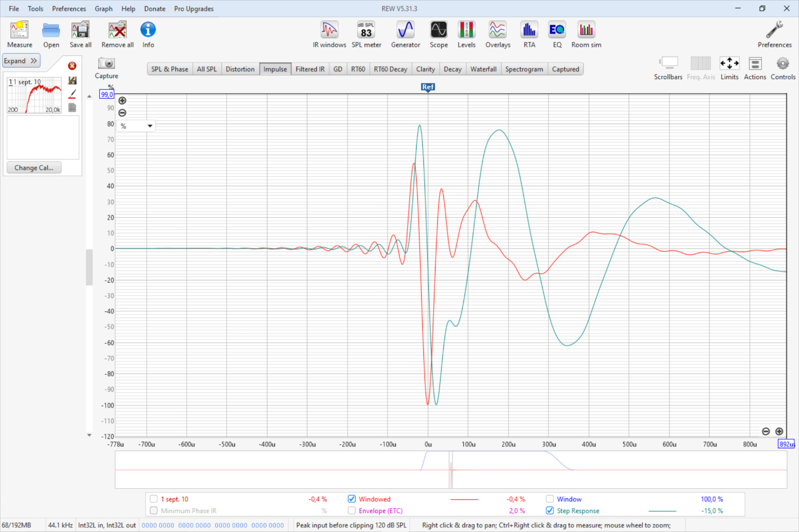799x532 pixels.
Task: Open IR windows settings
Action: (x=329, y=34)
